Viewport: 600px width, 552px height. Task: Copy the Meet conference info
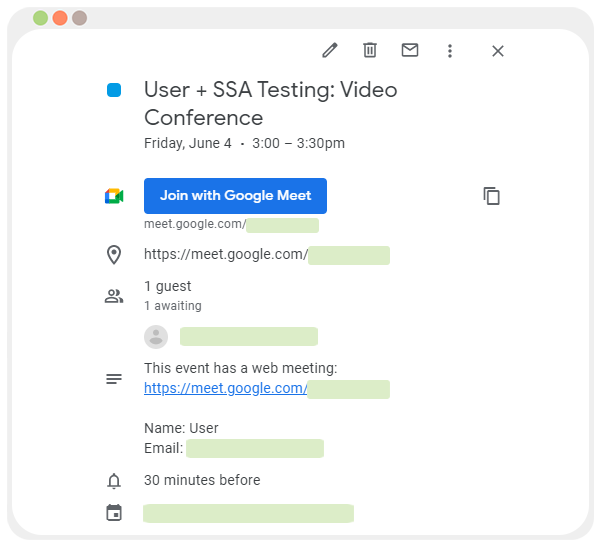[x=492, y=196]
